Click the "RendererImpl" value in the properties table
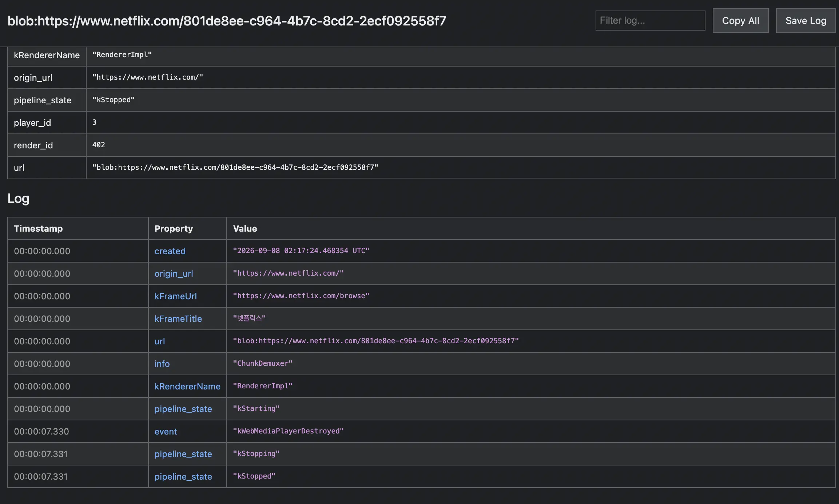 tap(122, 55)
